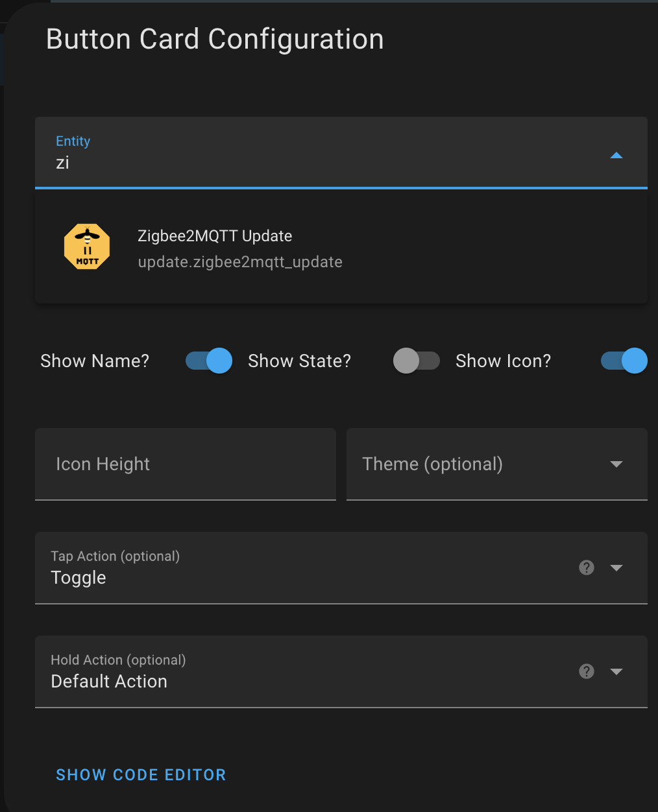Open the Theme (optional) dropdown
Viewport: 658px width, 812px height.
tap(615, 464)
